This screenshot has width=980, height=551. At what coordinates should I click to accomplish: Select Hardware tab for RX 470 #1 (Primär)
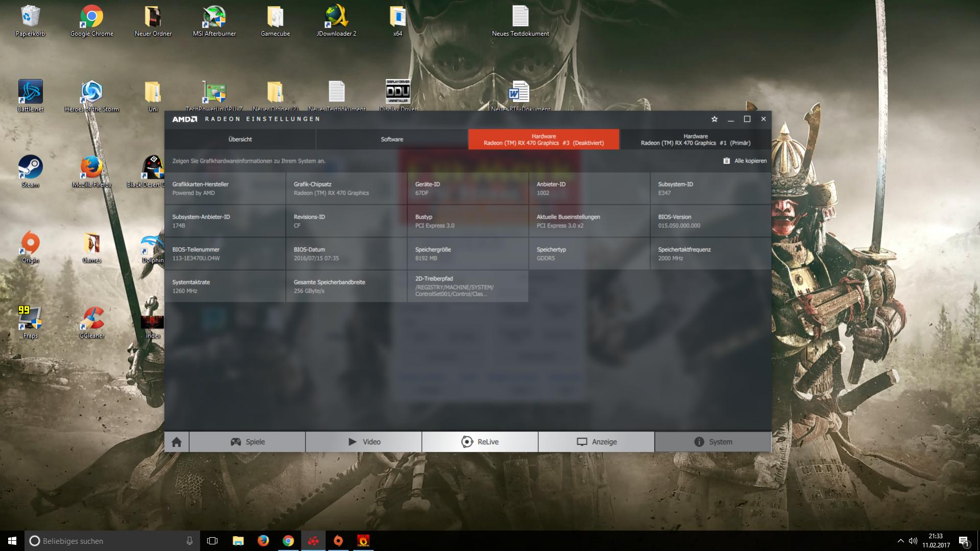(696, 139)
